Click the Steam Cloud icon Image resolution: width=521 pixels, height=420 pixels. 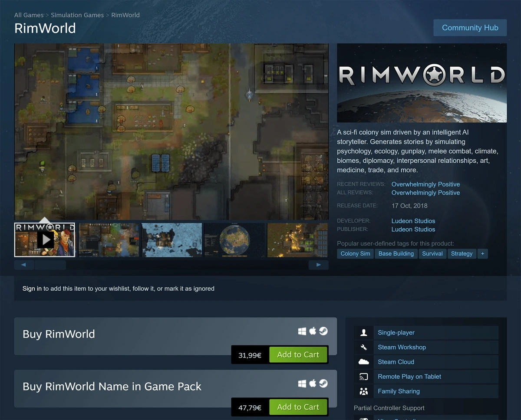click(364, 362)
